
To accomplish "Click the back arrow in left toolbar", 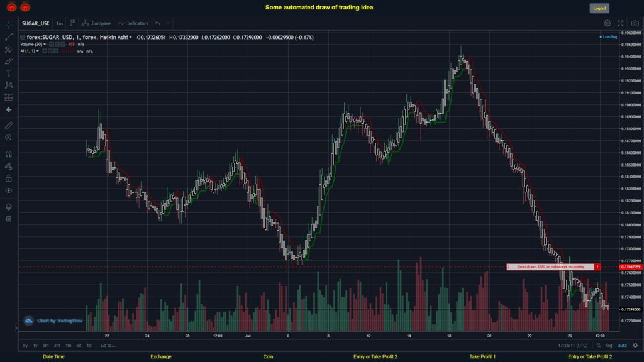I will click(9, 109).
